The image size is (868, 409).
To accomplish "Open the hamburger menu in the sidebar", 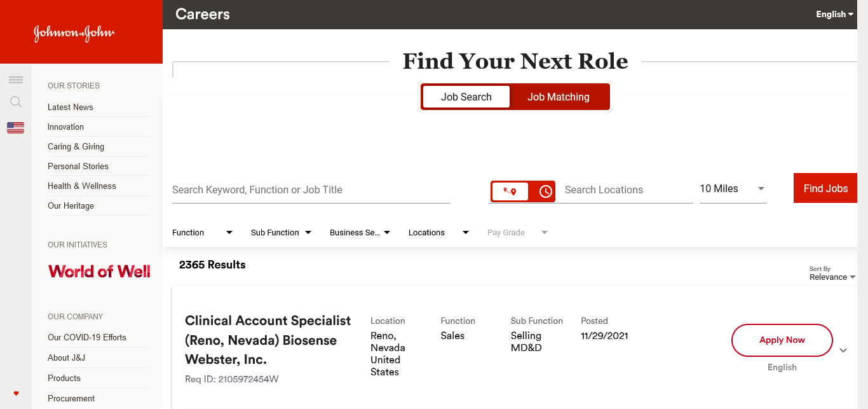I will tap(16, 80).
